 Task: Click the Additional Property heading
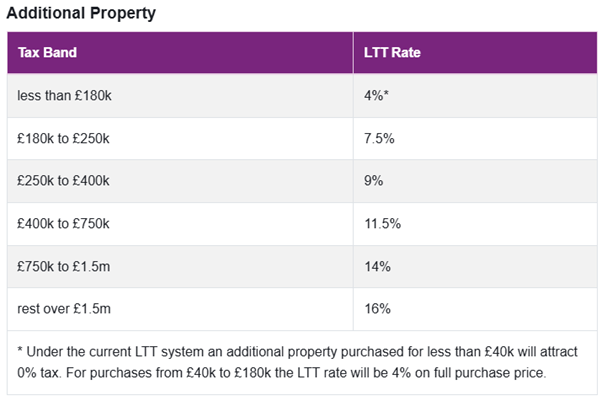(x=81, y=15)
